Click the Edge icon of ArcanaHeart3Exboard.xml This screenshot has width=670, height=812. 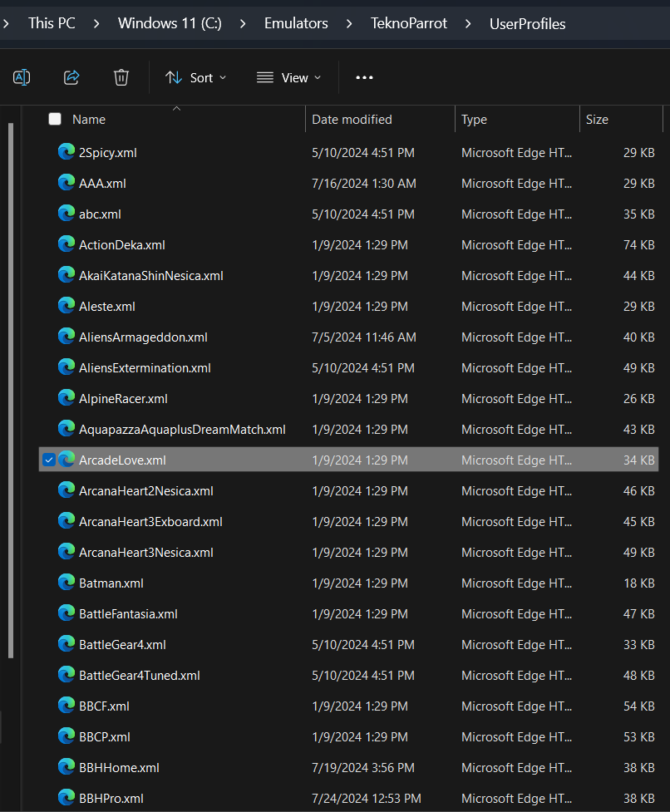(67, 520)
